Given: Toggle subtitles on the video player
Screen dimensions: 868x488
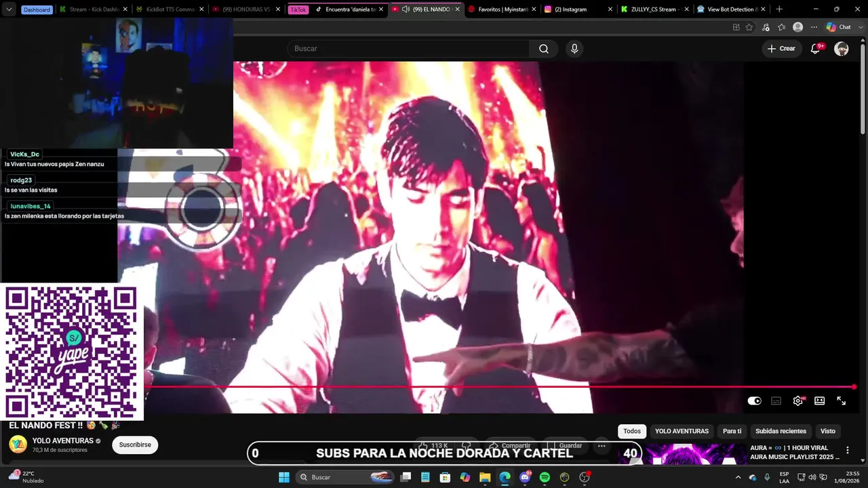Looking at the screenshot, I should coord(776,401).
